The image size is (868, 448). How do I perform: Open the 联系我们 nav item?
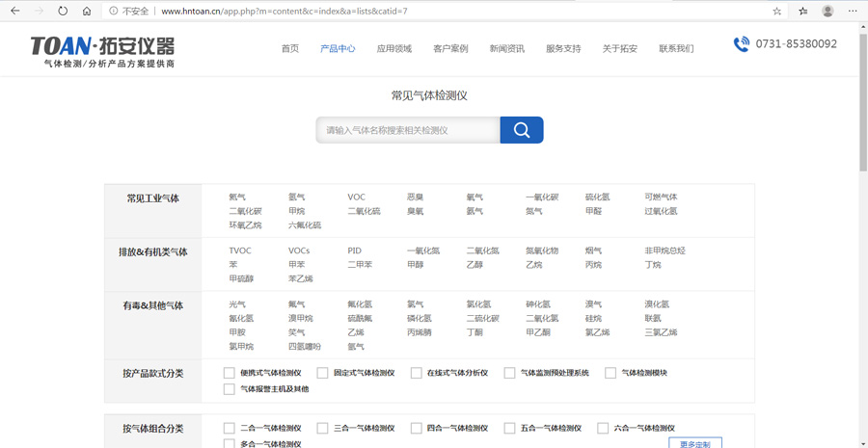(676, 49)
